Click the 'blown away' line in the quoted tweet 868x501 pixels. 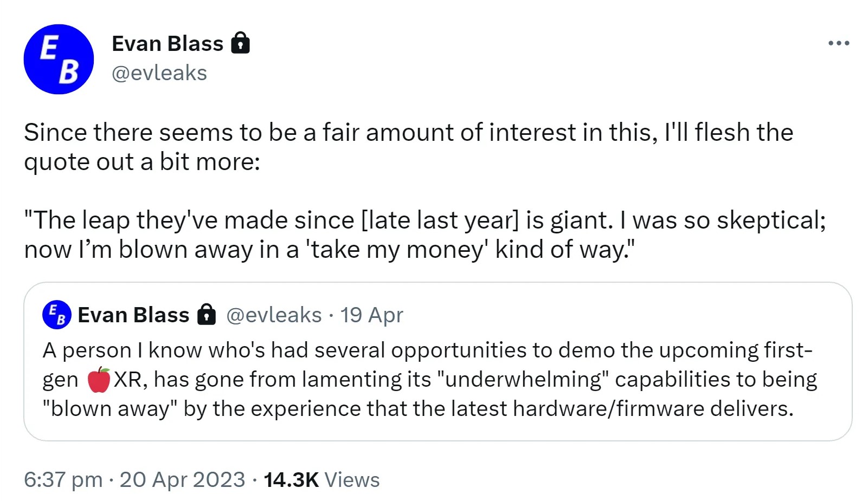[x=417, y=409]
